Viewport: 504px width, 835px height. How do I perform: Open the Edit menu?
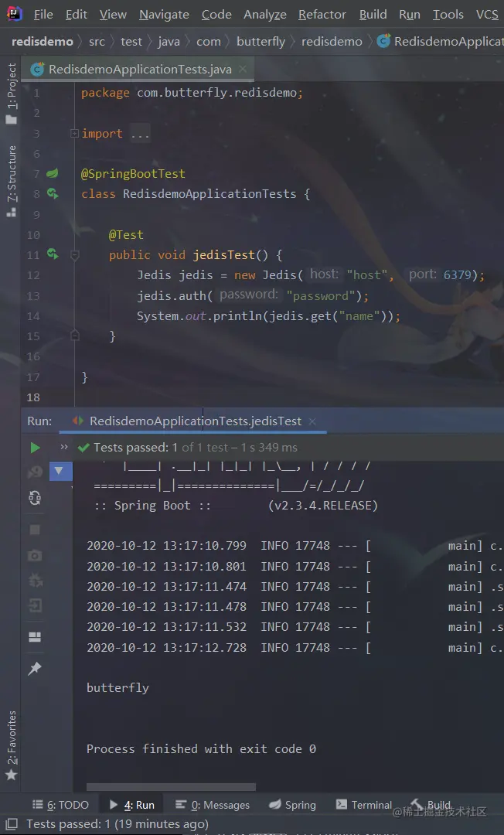click(76, 15)
